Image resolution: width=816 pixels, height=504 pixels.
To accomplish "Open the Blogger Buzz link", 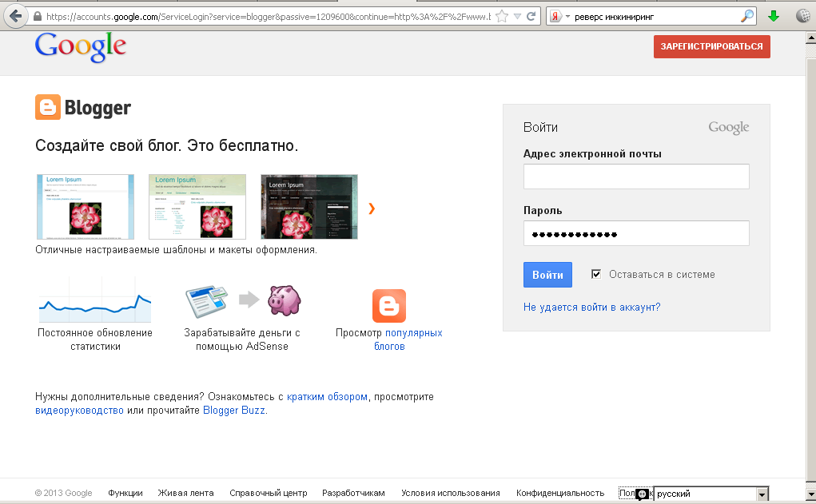I will click(234, 411).
